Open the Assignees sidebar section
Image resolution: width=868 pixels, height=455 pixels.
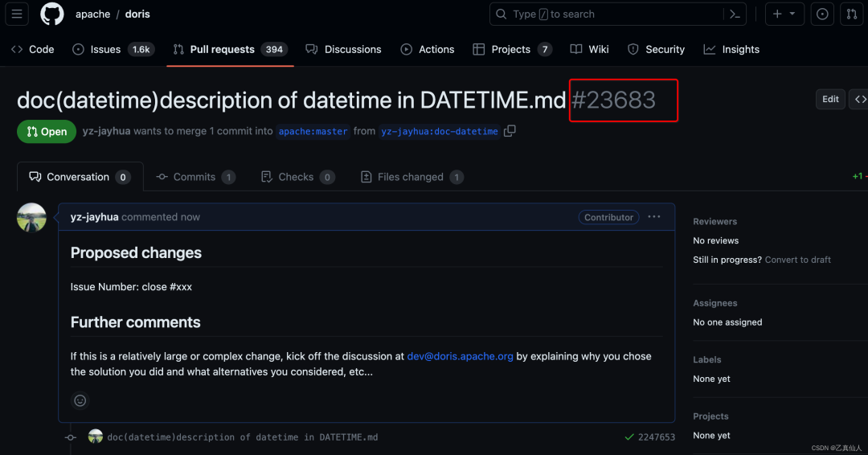click(714, 303)
